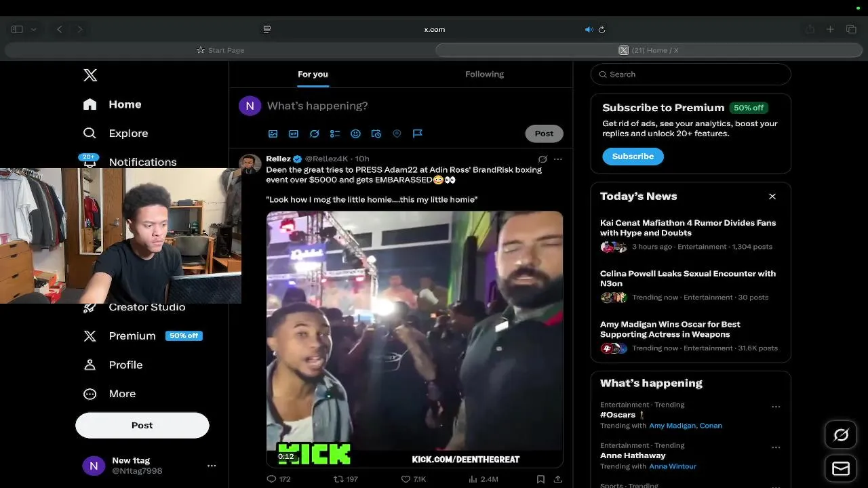Click the x.com address bar
868x488 pixels.
pyautogui.click(x=434, y=29)
